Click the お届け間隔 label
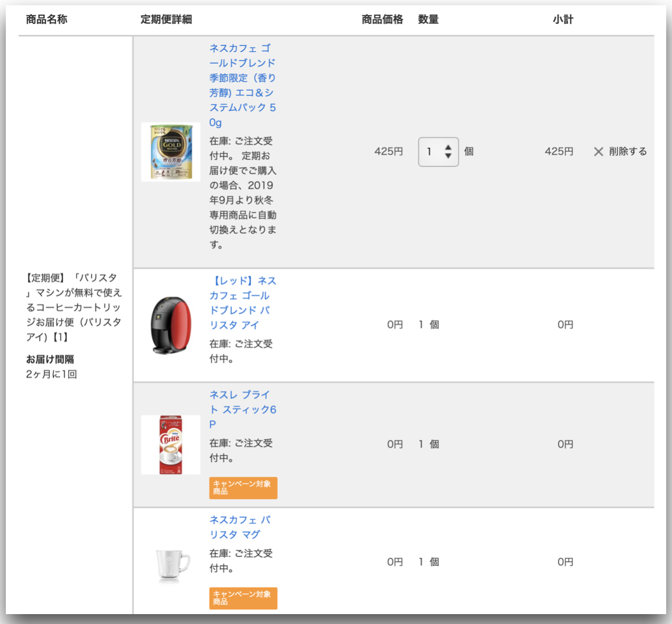The width and height of the screenshot is (672, 624). tap(50, 359)
